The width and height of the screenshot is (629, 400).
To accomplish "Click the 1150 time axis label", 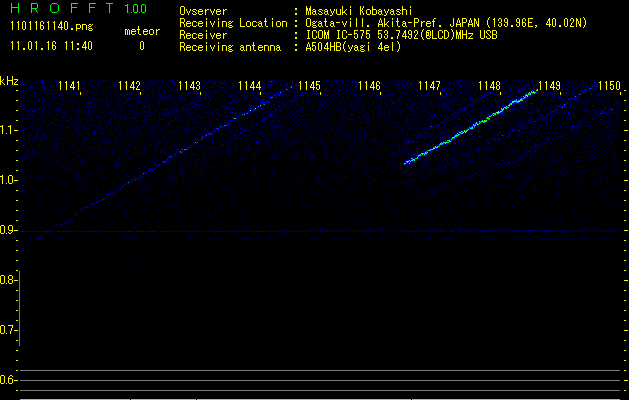I will [609, 86].
